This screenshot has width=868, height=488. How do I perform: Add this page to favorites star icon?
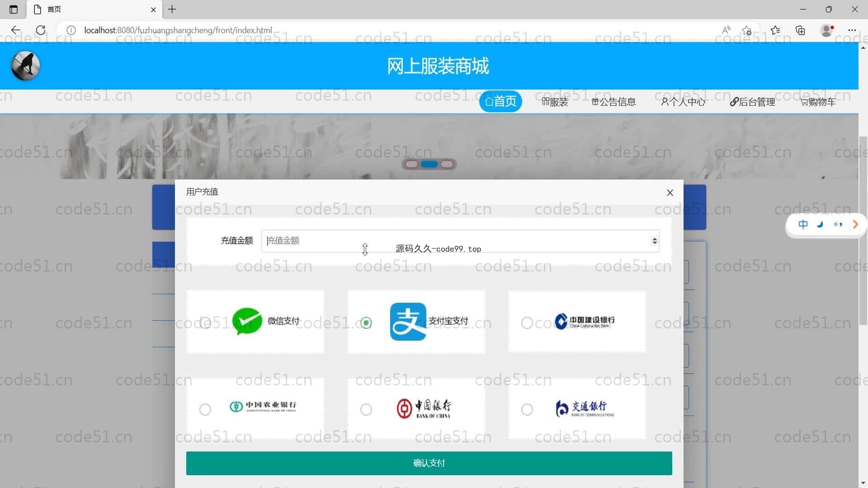(x=747, y=30)
